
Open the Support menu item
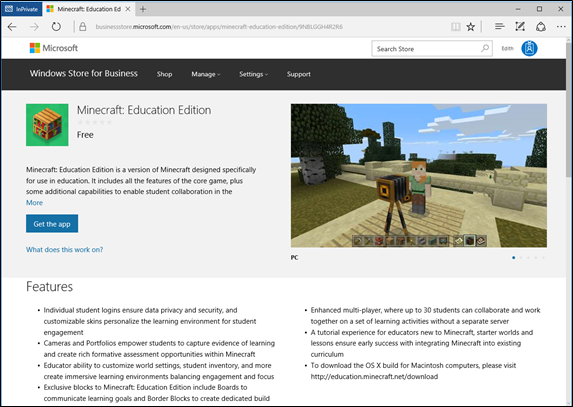(x=299, y=74)
